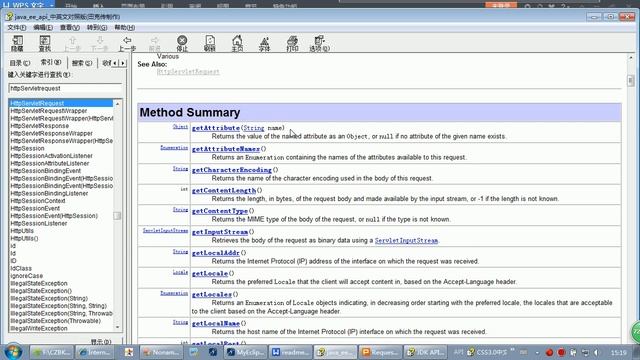
Task: Focus the keyword input containing httpServletrequest
Action: 65,88
